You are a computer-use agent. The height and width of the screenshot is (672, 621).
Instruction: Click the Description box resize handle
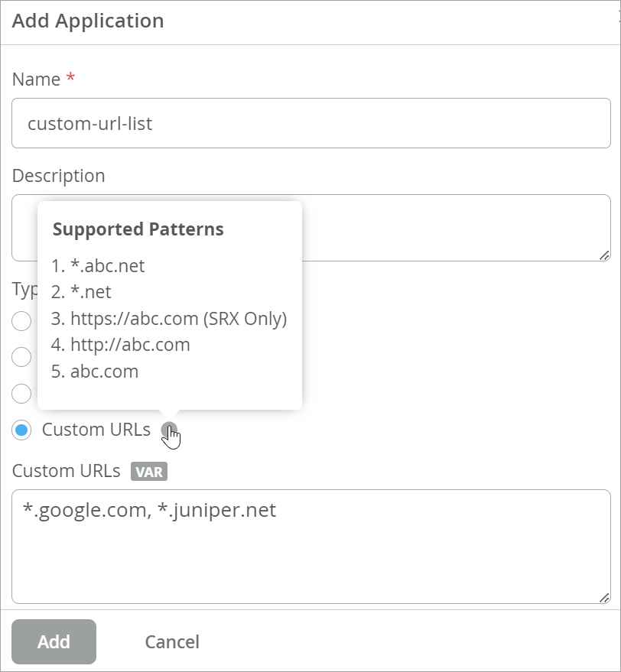[x=604, y=255]
